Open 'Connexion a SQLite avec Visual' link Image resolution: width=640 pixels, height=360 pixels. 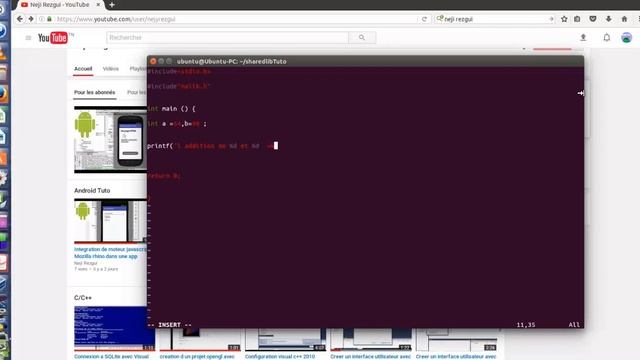pos(111,356)
